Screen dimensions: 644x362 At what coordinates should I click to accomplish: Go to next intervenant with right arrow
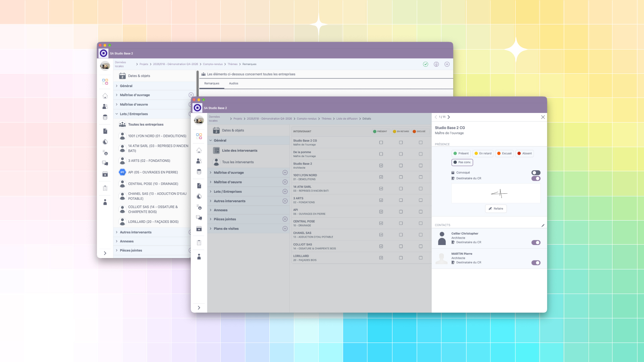pos(449,117)
